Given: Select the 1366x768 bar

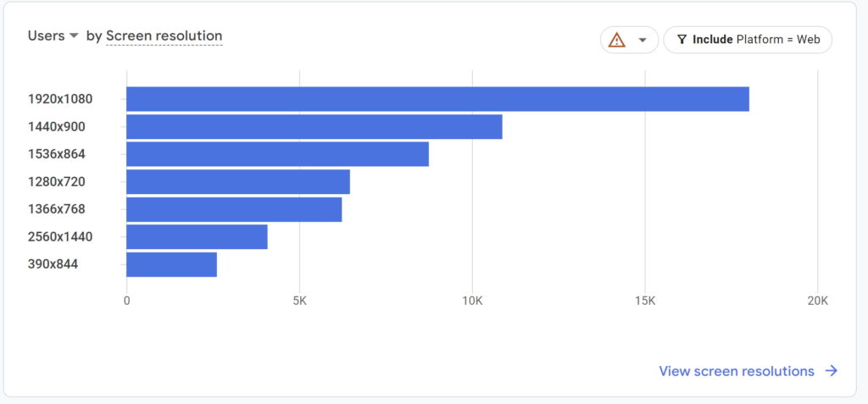Looking at the screenshot, I should [234, 209].
